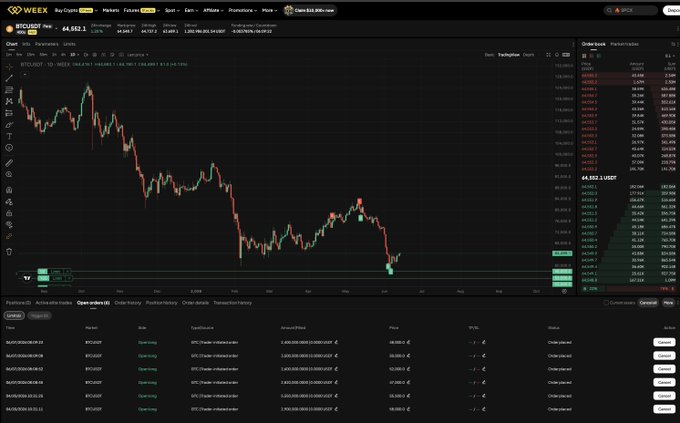Toggle the magnet mode icon
The height and width of the screenshot is (423, 680).
coord(9,190)
